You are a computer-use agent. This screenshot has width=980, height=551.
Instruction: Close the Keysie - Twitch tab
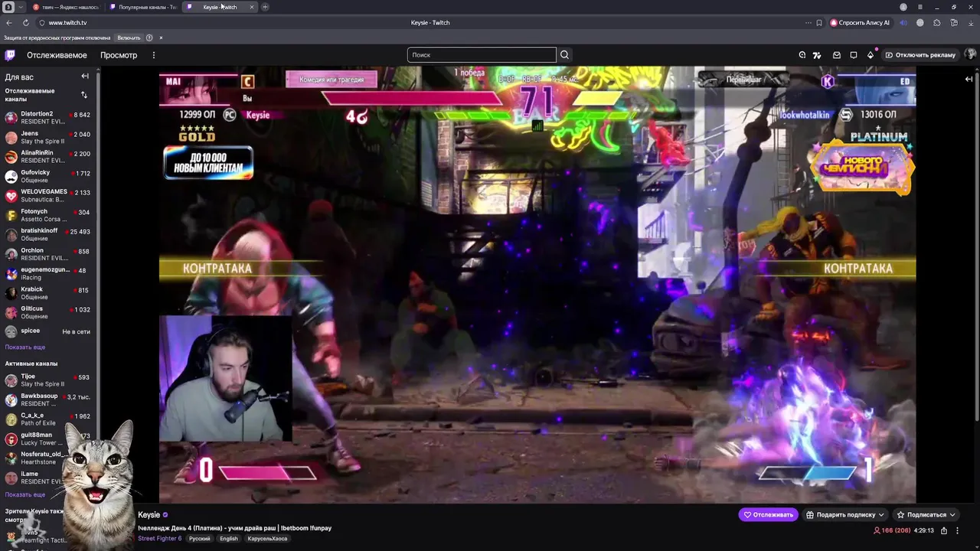coord(251,7)
